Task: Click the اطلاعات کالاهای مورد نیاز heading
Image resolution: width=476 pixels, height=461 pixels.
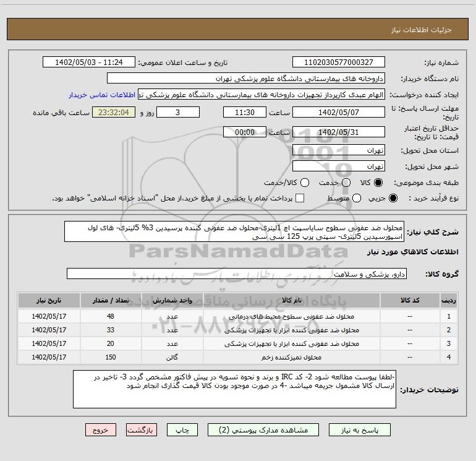Action: pos(413,252)
